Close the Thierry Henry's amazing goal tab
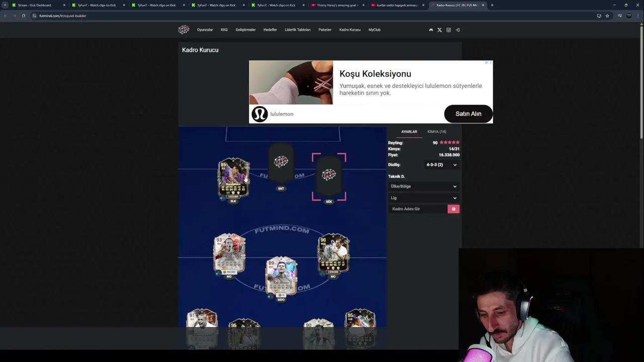This screenshot has width=644, height=362. (363, 5)
